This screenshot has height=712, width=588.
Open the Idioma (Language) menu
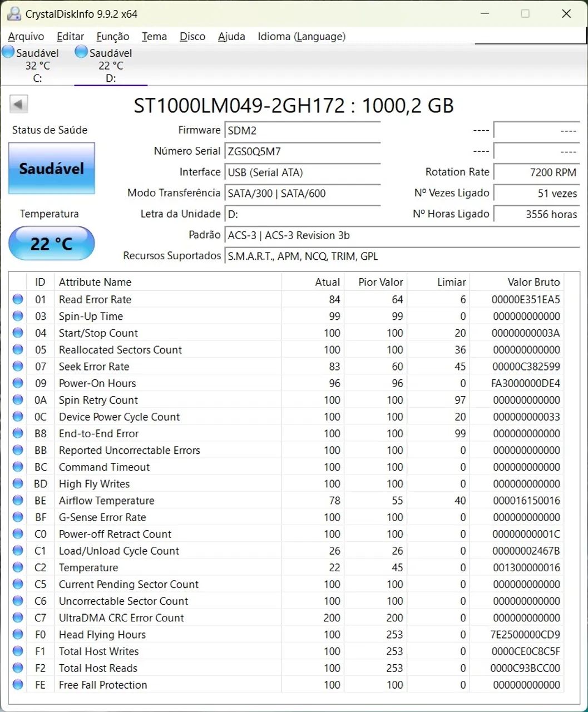coord(302,37)
